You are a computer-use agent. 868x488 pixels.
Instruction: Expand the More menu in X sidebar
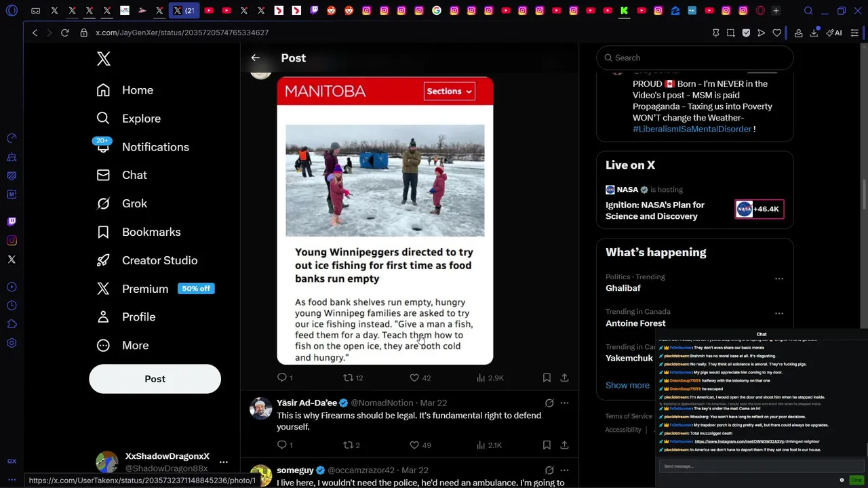pos(122,346)
